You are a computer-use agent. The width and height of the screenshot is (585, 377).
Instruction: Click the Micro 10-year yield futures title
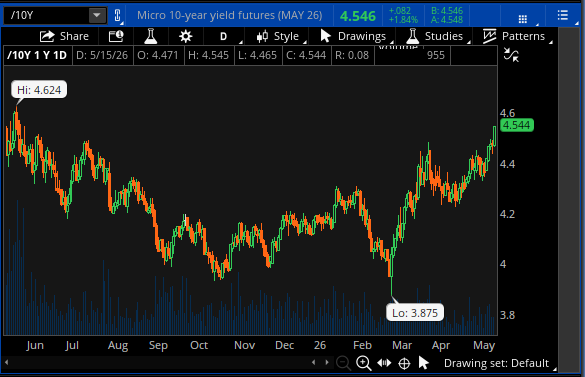(229, 15)
